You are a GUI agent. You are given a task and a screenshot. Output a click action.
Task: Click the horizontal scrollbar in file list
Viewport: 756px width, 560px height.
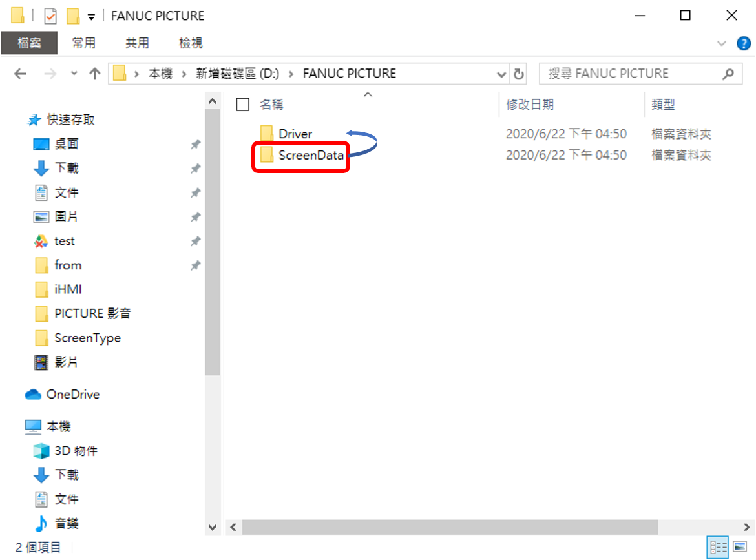click(449, 526)
